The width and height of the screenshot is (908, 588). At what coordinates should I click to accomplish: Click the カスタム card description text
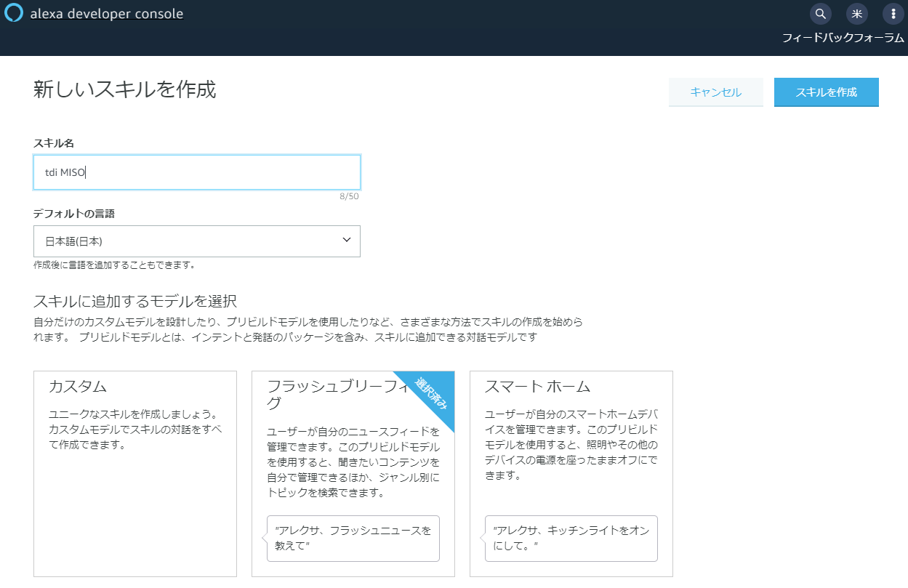pyautogui.click(x=135, y=430)
